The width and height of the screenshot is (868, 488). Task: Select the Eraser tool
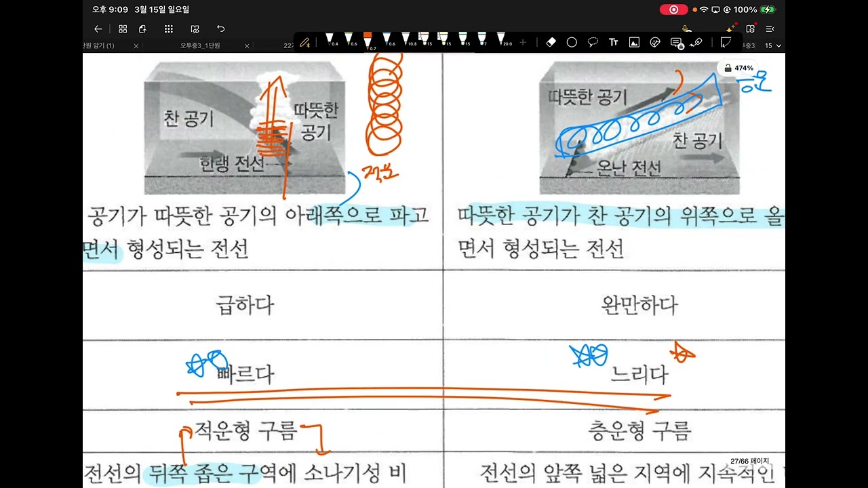click(x=551, y=42)
